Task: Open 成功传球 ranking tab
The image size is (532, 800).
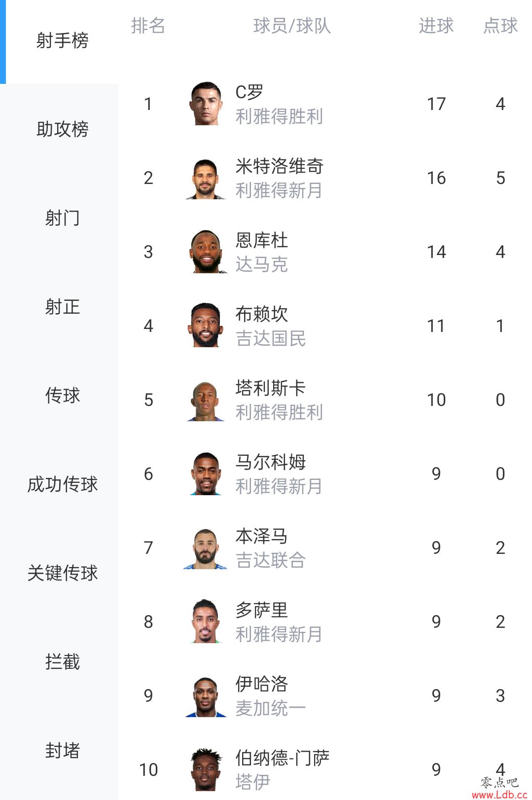Action: 62,484
